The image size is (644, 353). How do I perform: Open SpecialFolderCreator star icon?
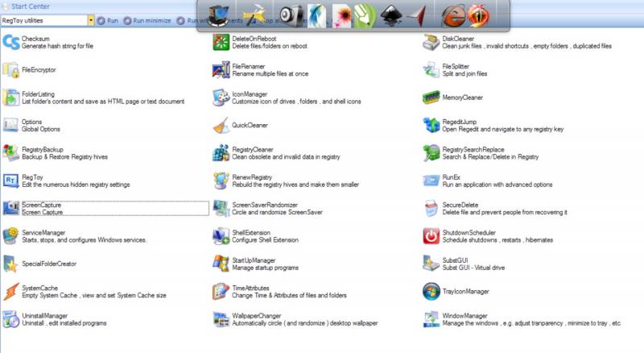[x=11, y=264]
